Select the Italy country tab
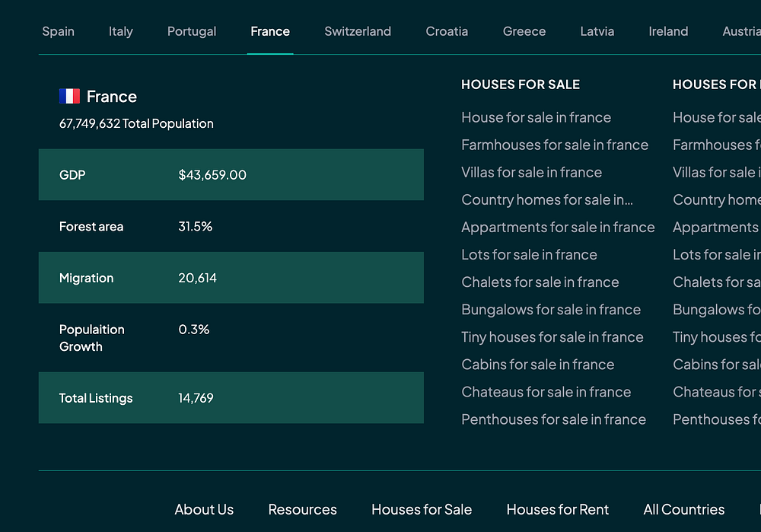 click(120, 31)
